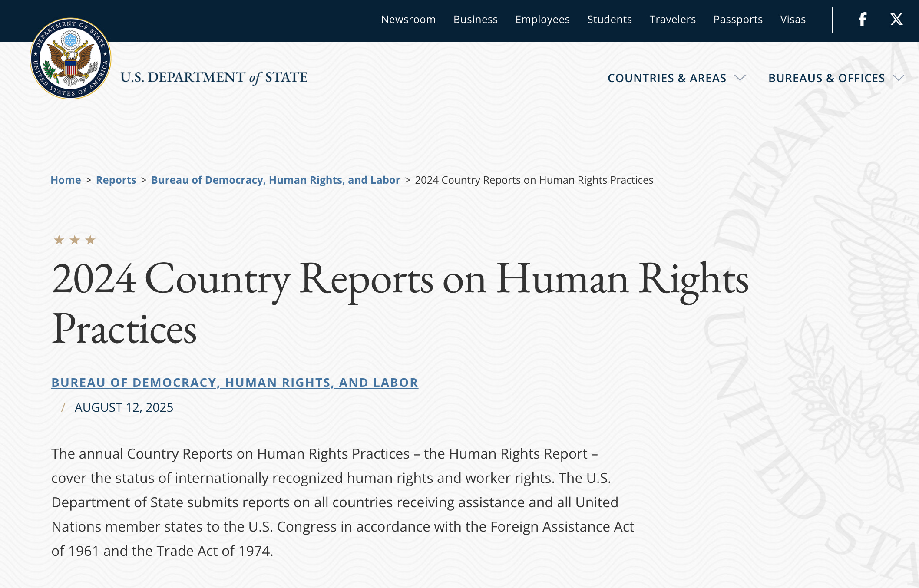919x588 pixels.
Task: Click the Department of State seal logo
Action: tap(70, 58)
